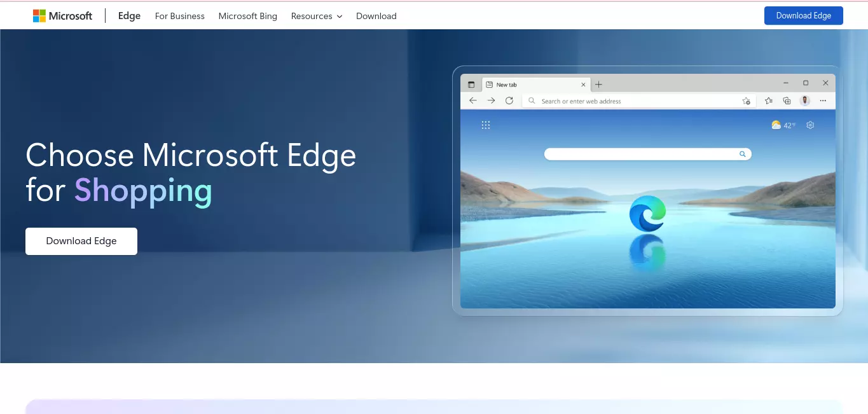Click the 42° weather widget in preview

pyautogui.click(x=783, y=125)
